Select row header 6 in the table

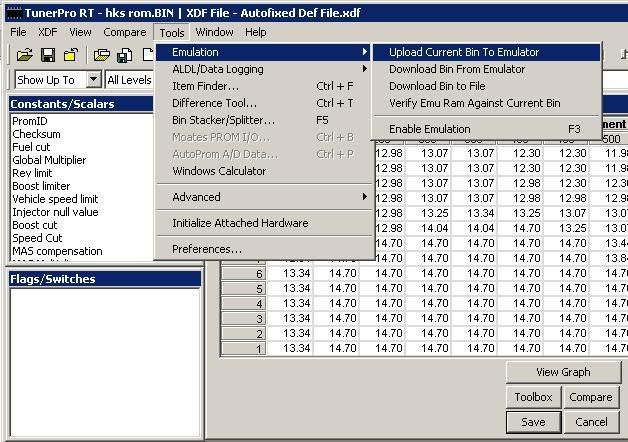tap(244, 273)
